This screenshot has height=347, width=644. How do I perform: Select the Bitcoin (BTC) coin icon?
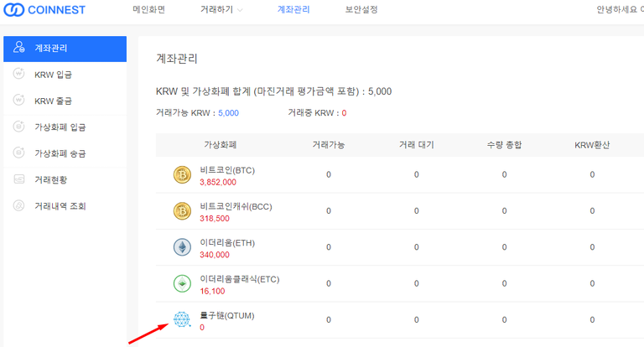click(182, 175)
